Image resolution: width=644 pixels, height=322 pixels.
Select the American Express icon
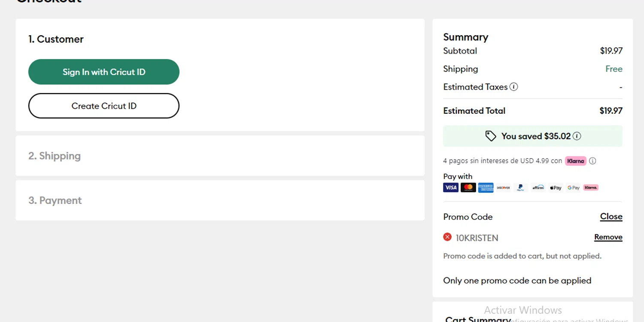(486, 188)
